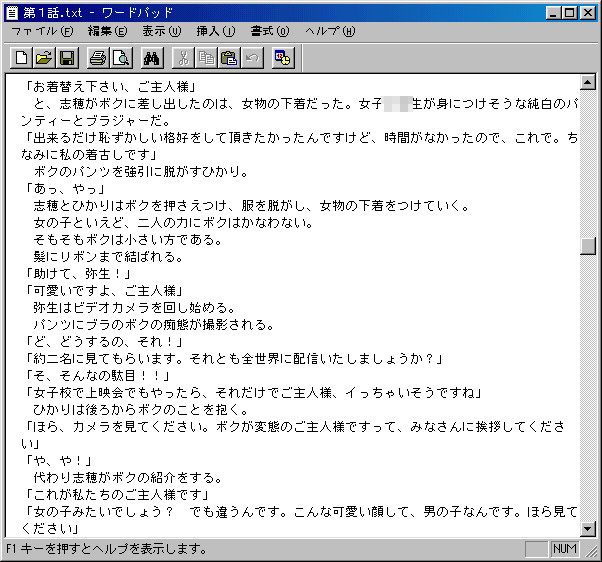602x562 pixels.
Task: Click the Copy toolbar icon
Action: pyautogui.click(x=206, y=58)
